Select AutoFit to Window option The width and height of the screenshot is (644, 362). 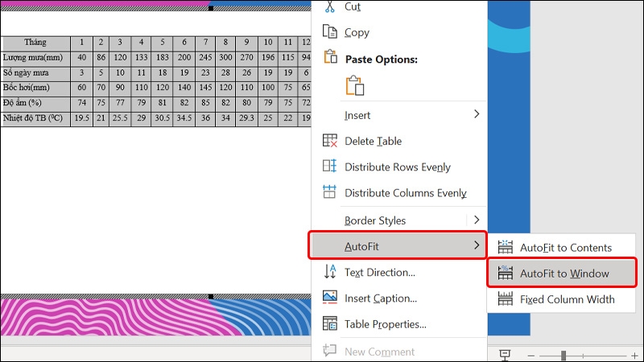(562, 273)
